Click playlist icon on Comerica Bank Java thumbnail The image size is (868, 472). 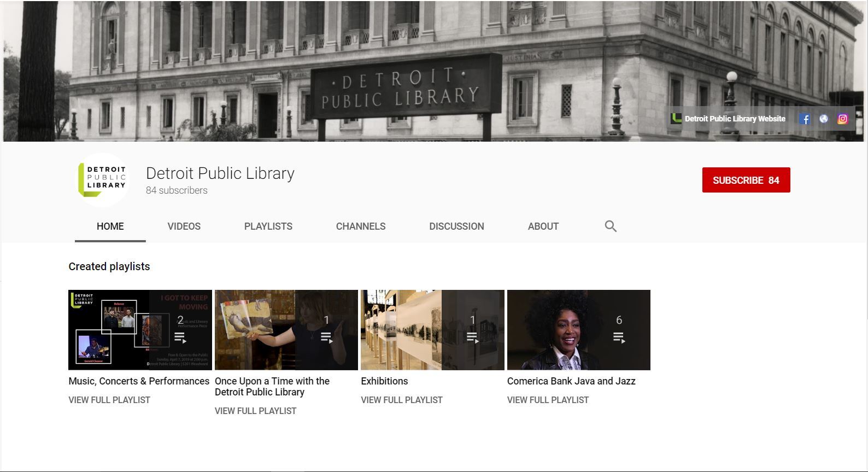pyautogui.click(x=619, y=337)
